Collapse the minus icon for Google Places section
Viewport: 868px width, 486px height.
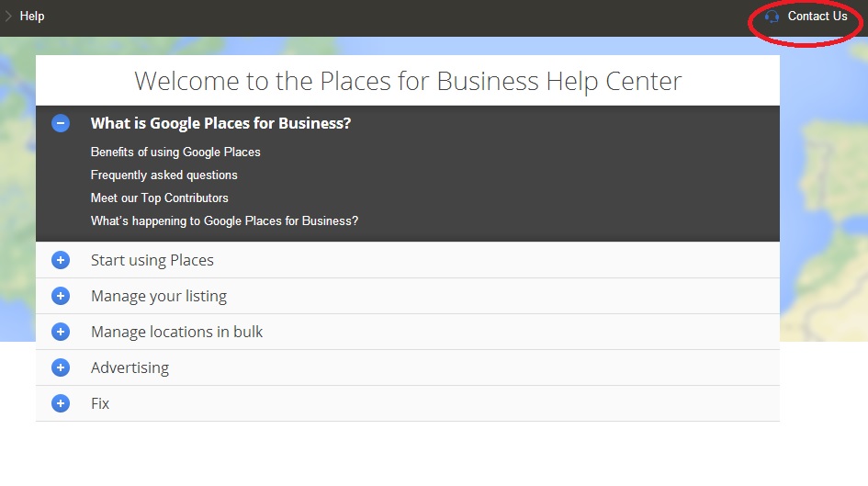click(61, 123)
